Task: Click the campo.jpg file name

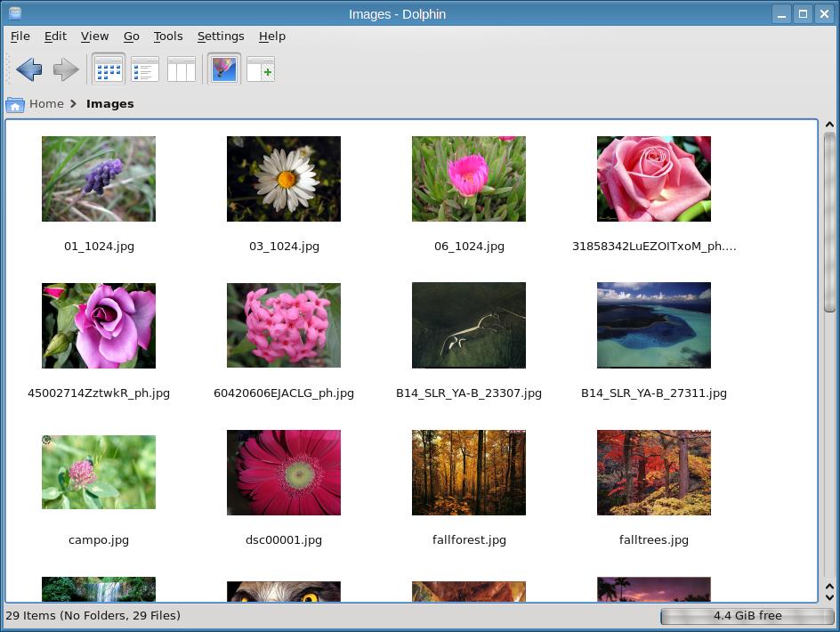Action: click(99, 539)
